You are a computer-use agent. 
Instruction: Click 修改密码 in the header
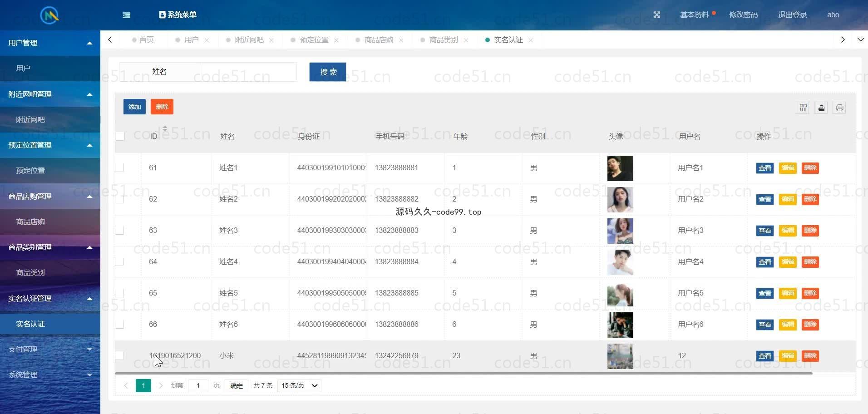point(743,15)
